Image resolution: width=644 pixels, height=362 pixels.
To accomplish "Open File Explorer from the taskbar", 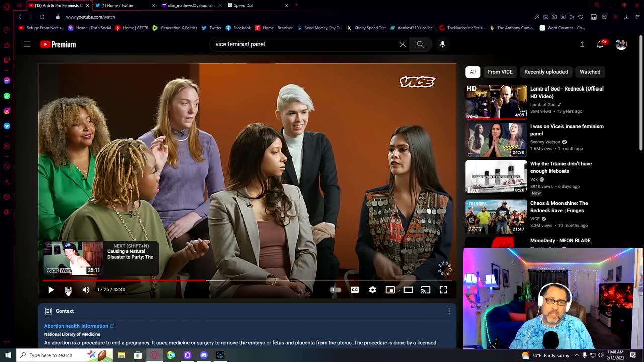I will [122, 355].
